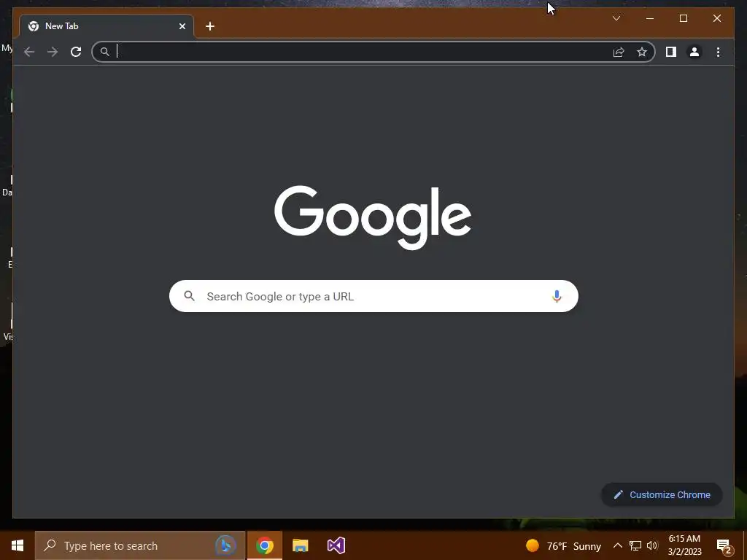
Task: Open the Chrome profile avatar menu
Action: tap(694, 52)
